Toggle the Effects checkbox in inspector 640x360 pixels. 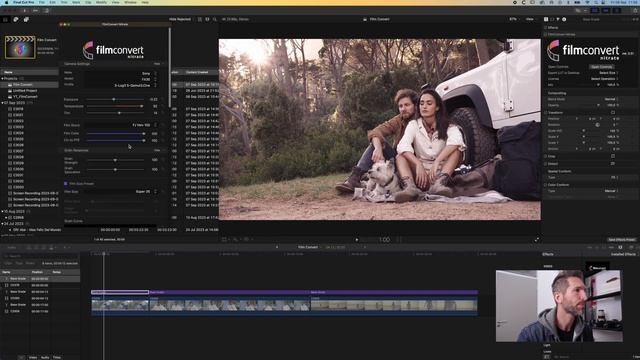click(545, 28)
